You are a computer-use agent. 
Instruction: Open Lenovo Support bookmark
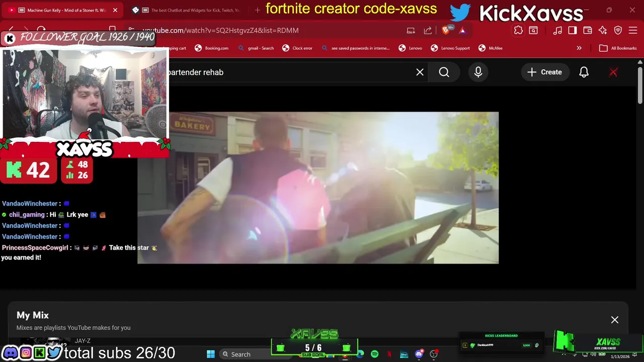pos(450,48)
